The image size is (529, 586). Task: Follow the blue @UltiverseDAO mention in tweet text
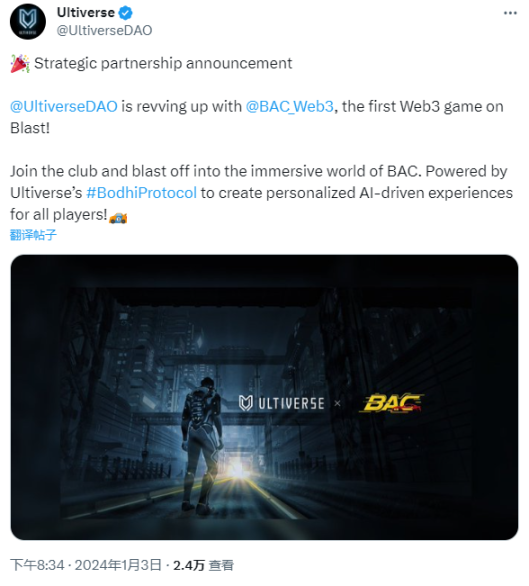pyautogui.click(x=64, y=106)
